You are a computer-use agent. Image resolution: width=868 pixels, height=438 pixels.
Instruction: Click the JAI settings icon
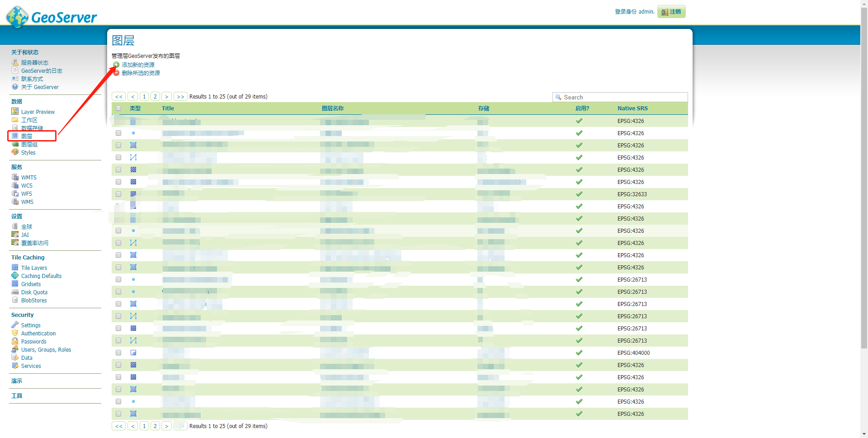click(x=15, y=235)
